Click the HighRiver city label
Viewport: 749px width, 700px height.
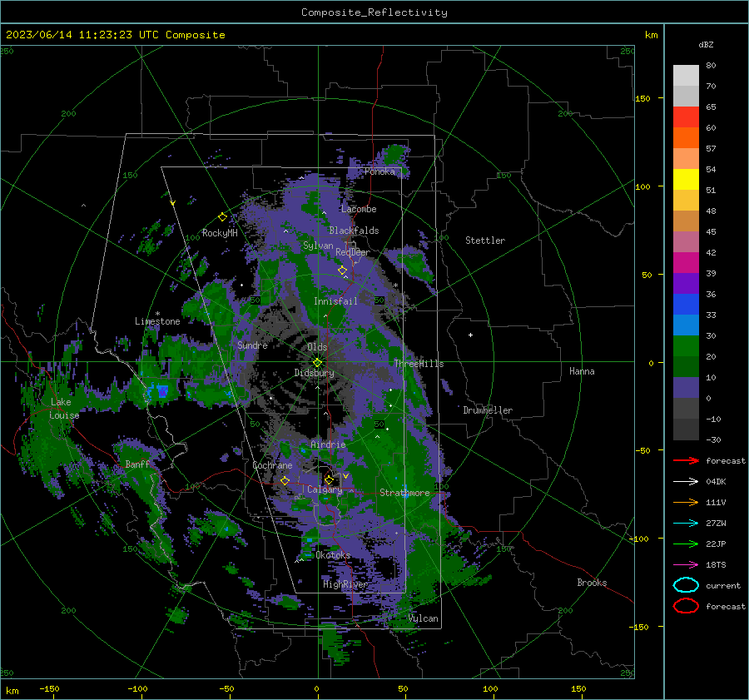click(x=345, y=584)
